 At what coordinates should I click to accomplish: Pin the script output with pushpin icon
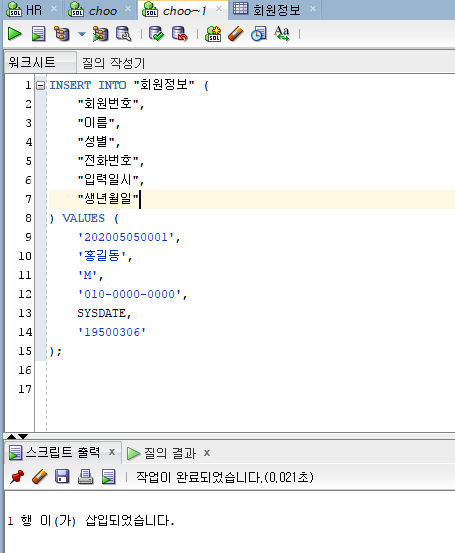(17, 477)
